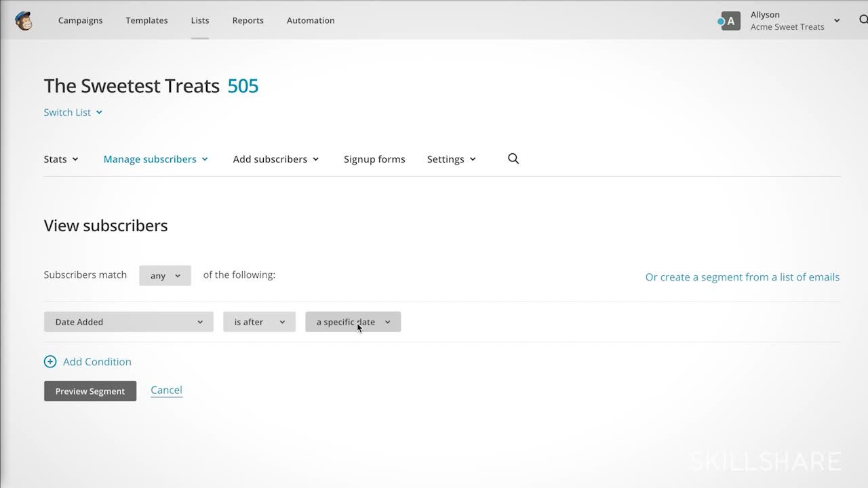Viewport: 868px width, 488px height.
Task: Expand the Settings dropdown
Action: click(451, 159)
